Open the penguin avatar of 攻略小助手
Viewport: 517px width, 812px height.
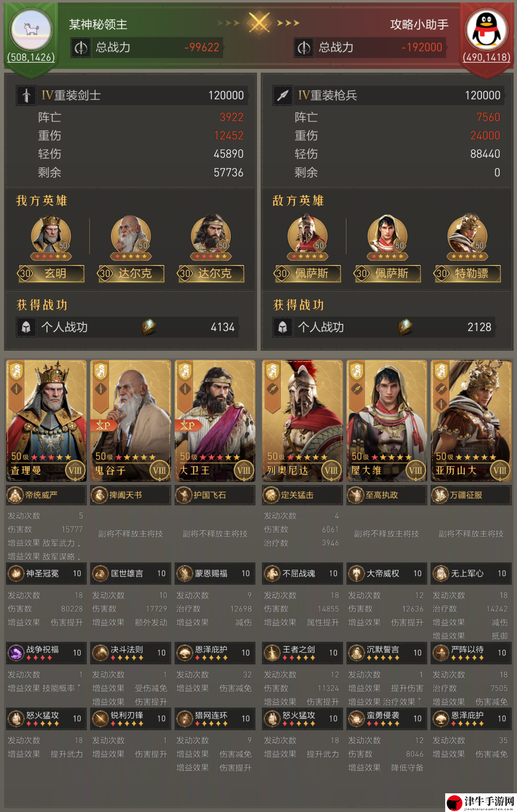486,30
